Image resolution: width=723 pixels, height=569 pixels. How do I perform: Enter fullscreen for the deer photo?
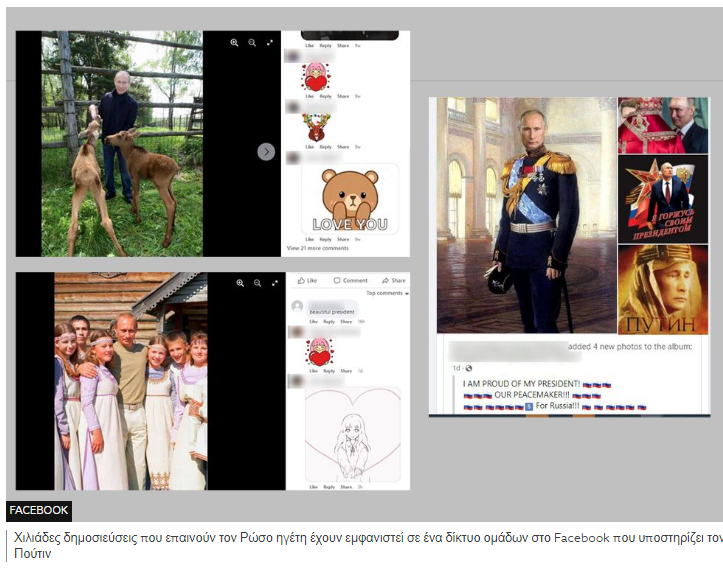270,43
